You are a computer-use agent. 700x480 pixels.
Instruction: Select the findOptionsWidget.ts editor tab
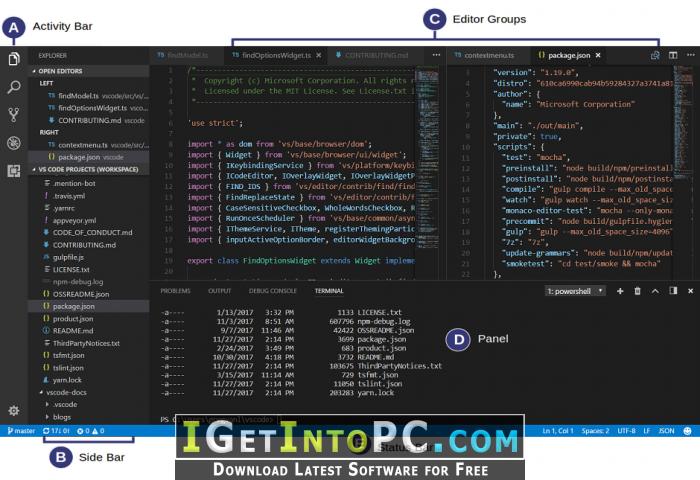[276, 55]
